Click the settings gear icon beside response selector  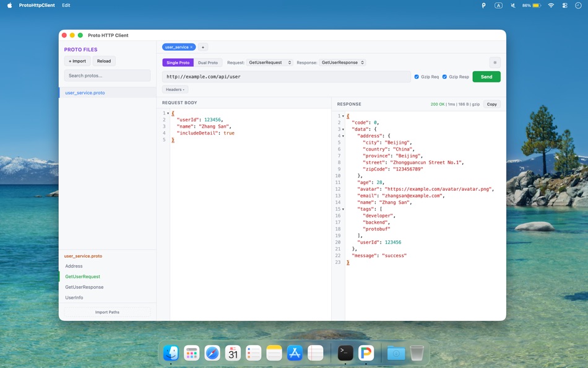click(495, 63)
